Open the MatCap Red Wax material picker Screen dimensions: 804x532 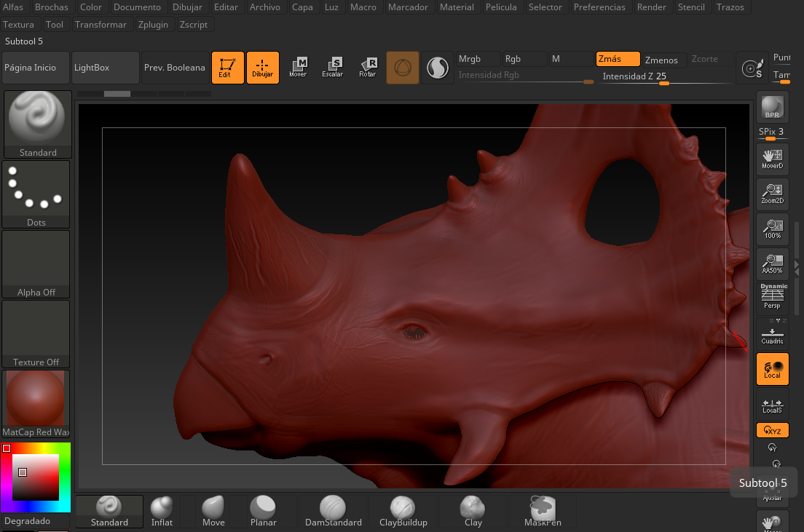point(36,404)
